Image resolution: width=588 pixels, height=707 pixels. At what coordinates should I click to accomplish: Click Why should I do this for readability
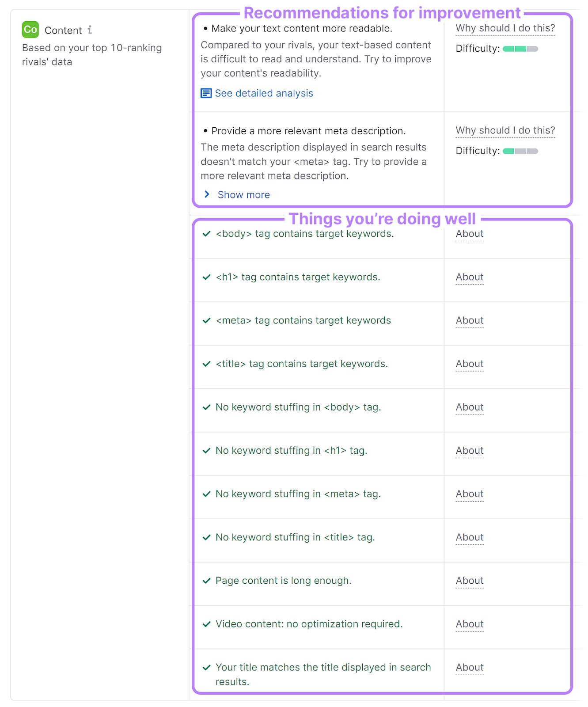(505, 27)
